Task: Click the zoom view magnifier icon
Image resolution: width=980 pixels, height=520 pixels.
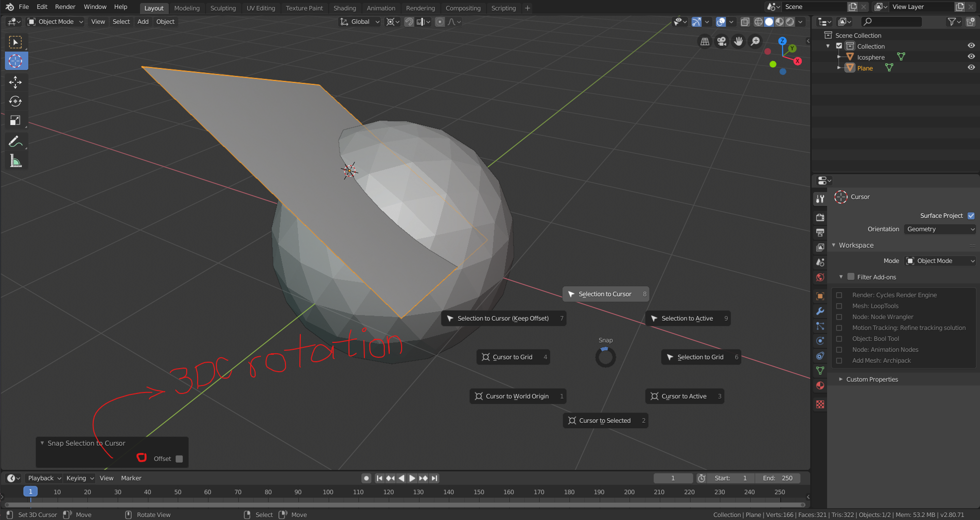Action: click(x=755, y=42)
